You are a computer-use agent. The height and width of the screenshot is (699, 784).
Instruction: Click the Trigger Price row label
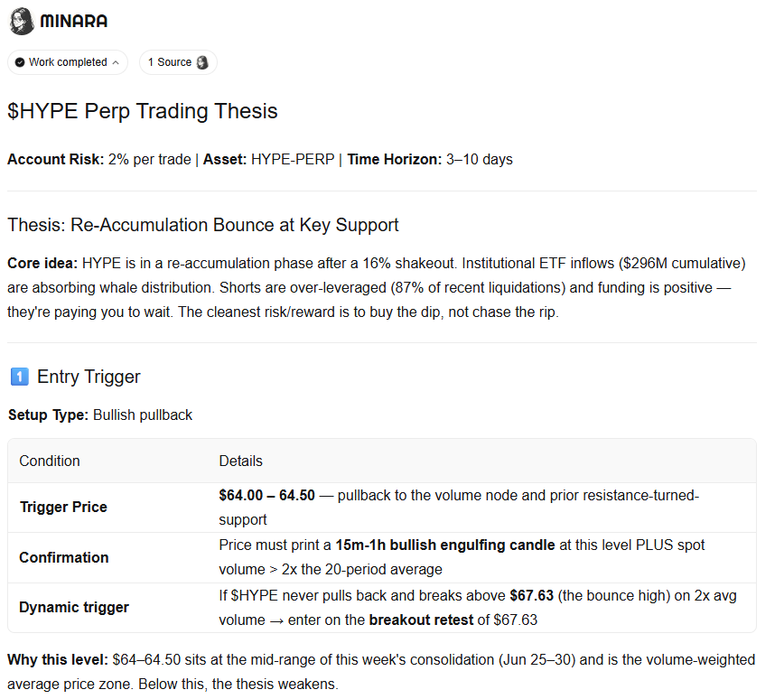(x=63, y=507)
